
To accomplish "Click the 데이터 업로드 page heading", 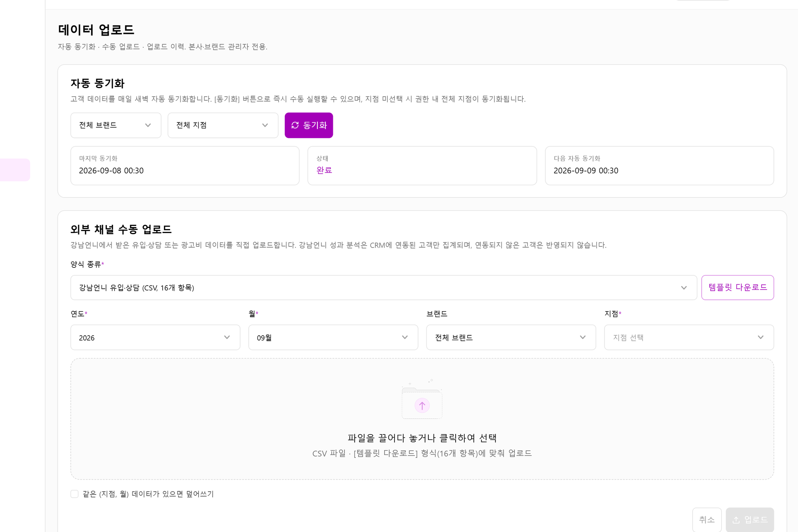I will point(96,30).
